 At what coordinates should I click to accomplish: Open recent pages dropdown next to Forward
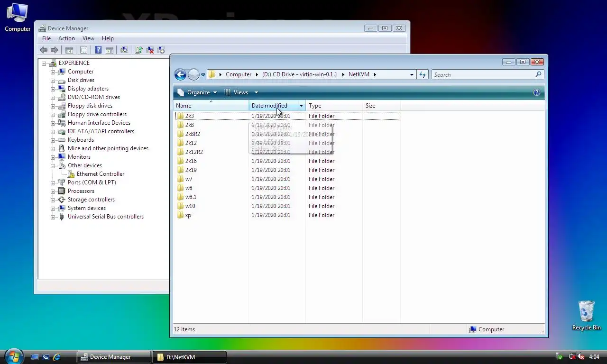(x=203, y=74)
